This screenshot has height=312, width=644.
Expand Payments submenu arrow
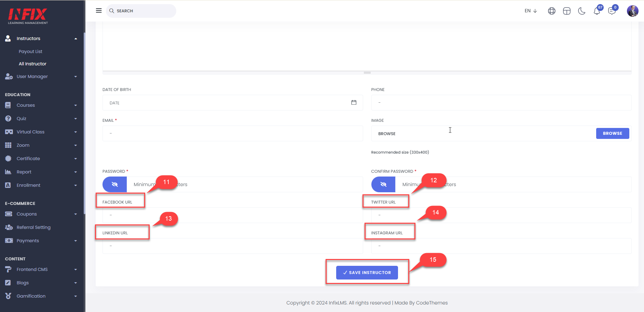(x=76, y=241)
